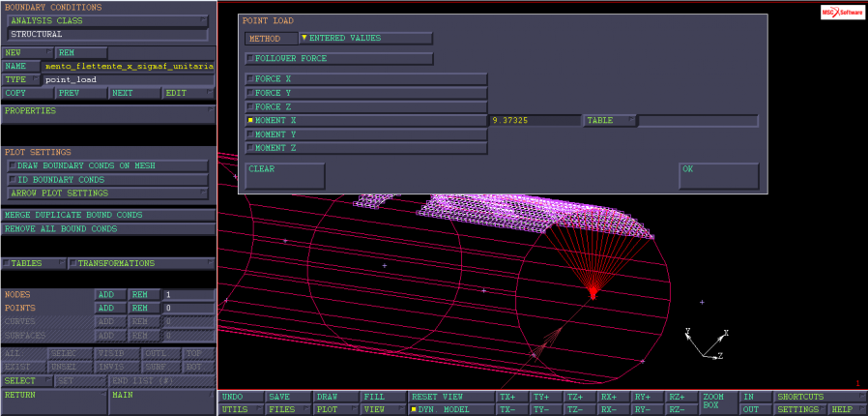The image size is (868, 416).
Task: Open ARROW PLOT SETTINGS
Action: pos(107,193)
